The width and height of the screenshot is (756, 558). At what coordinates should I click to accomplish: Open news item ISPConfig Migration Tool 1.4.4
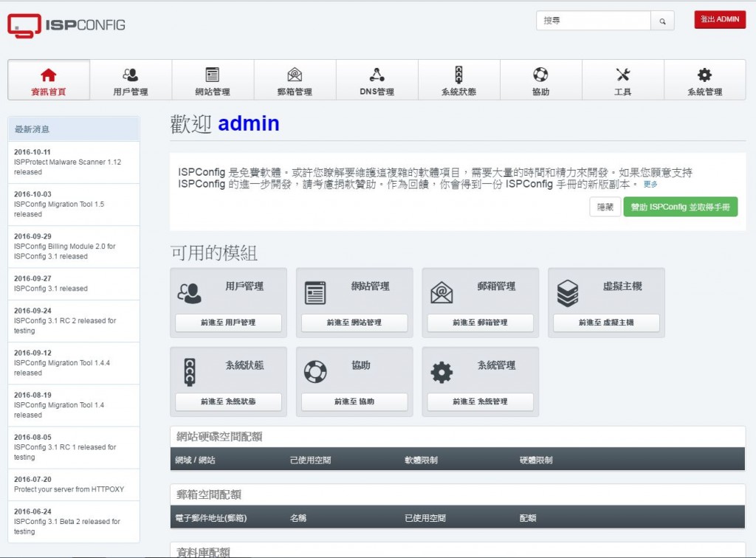tap(74, 363)
